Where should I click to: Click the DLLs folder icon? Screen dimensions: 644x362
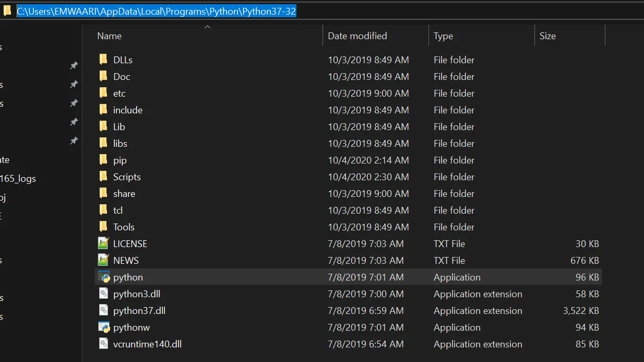point(103,60)
